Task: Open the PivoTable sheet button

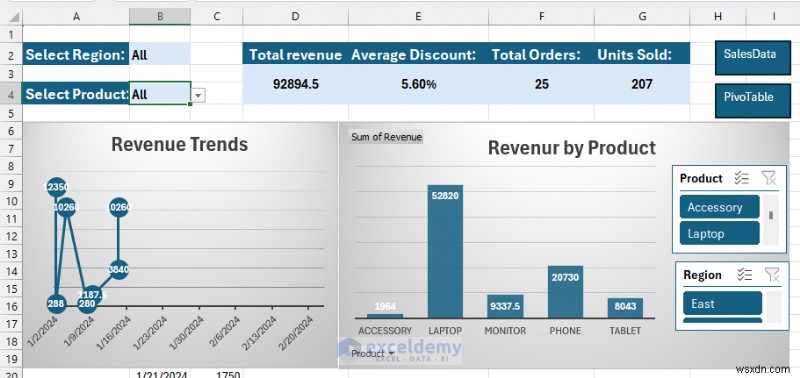Action: 753,100
